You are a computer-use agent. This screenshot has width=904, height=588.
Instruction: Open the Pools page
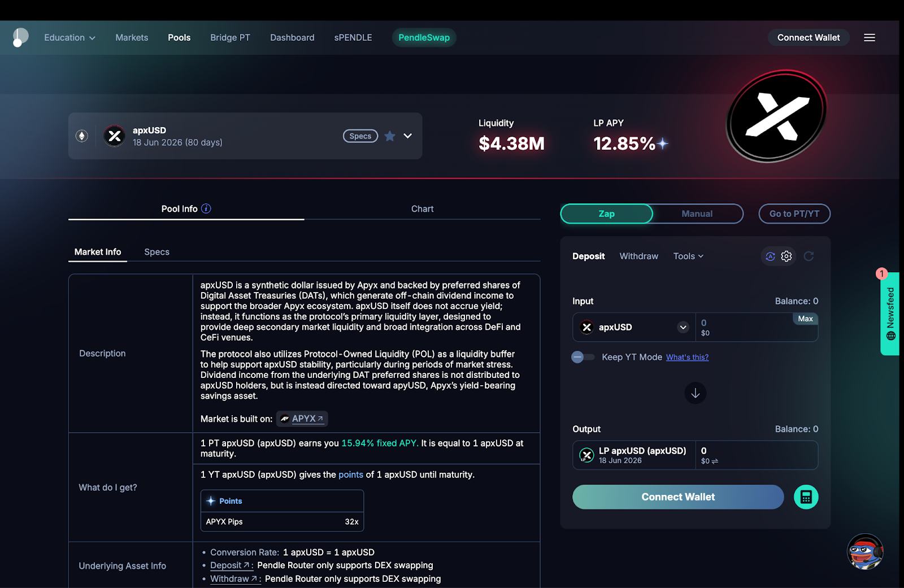click(x=179, y=38)
